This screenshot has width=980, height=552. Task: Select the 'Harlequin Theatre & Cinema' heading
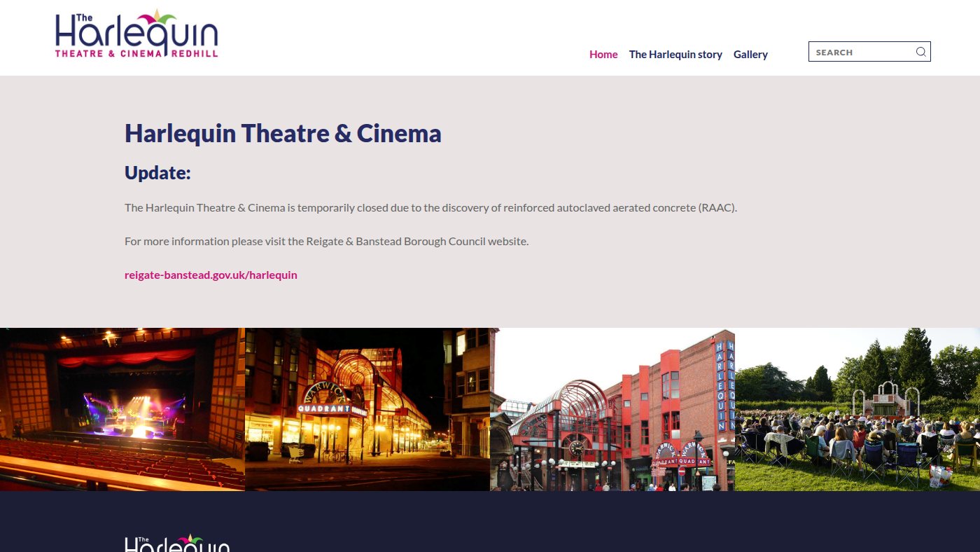click(283, 133)
